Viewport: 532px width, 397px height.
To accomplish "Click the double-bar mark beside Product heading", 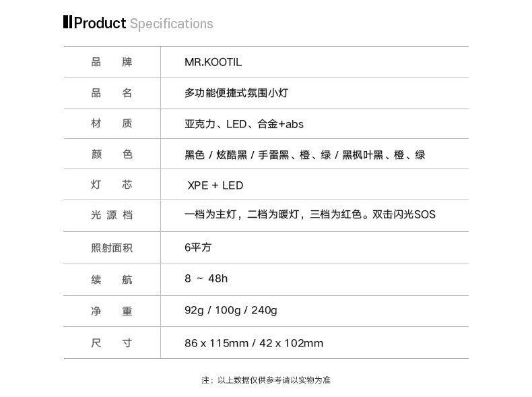I will click(67, 23).
